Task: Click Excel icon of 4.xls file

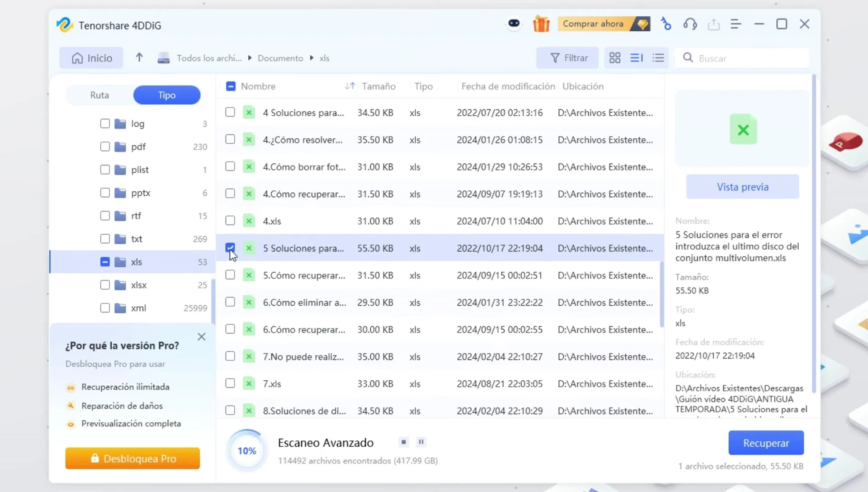Action: pyautogui.click(x=249, y=221)
